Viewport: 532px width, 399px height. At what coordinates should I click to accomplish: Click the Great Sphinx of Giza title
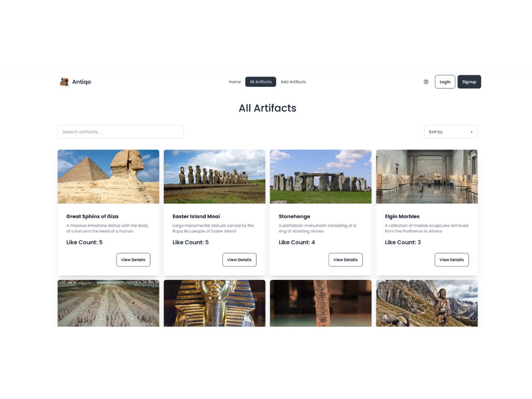tap(92, 217)
